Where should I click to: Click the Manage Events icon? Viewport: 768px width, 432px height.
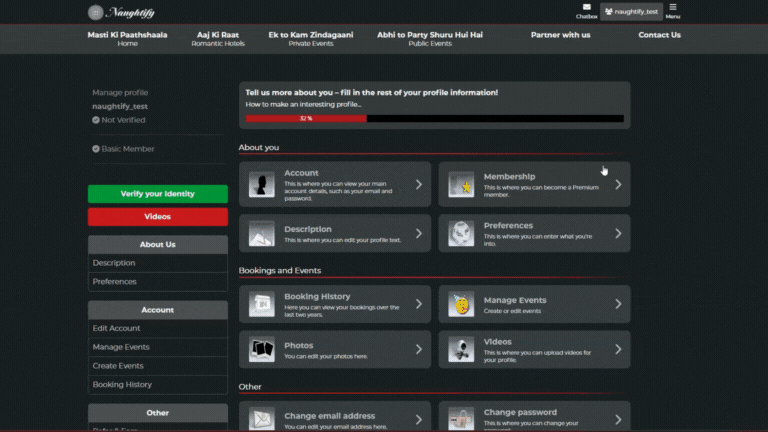point(461,304)
